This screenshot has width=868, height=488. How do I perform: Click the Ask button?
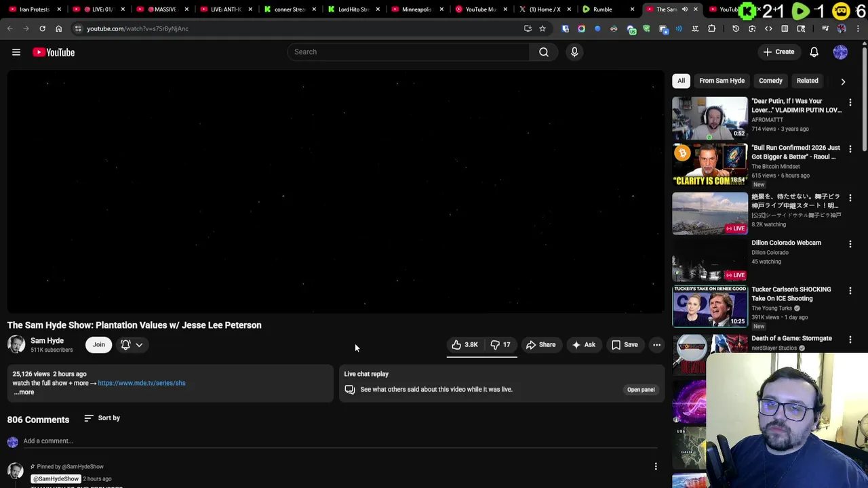[x=584, y=345]
